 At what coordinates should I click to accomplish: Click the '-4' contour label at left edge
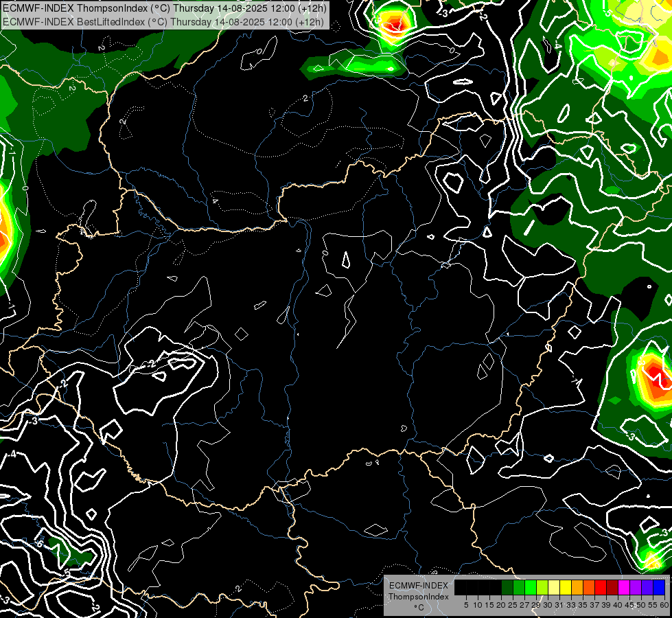click(12, 454)
